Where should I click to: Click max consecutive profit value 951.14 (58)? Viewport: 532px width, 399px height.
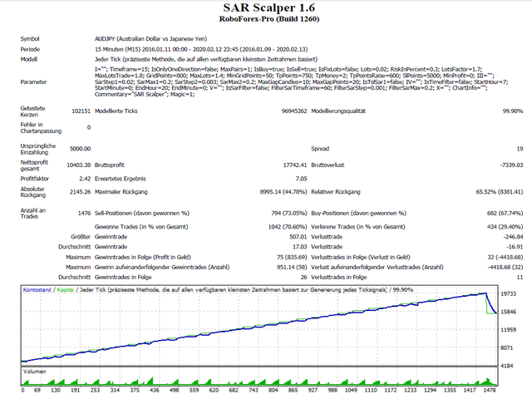tap(292, 267)
